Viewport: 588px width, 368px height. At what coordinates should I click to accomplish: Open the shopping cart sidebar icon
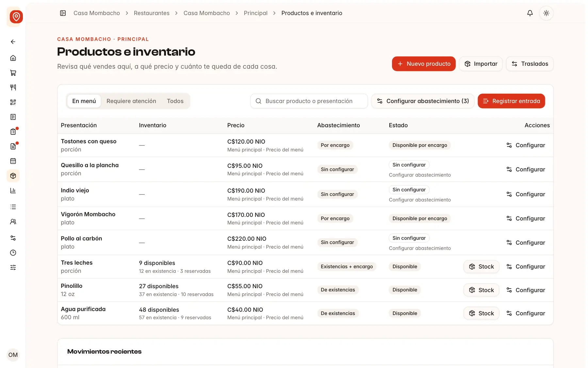click(13, 73)
